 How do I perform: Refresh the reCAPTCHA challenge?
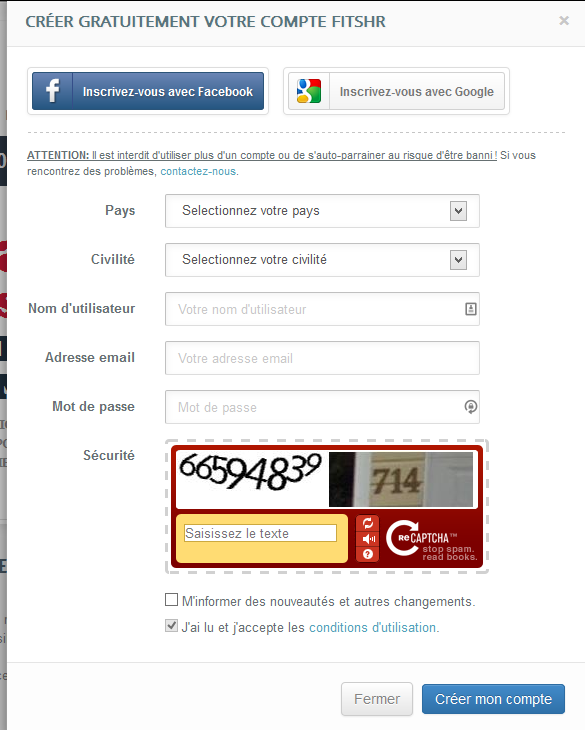click(368, 523)
